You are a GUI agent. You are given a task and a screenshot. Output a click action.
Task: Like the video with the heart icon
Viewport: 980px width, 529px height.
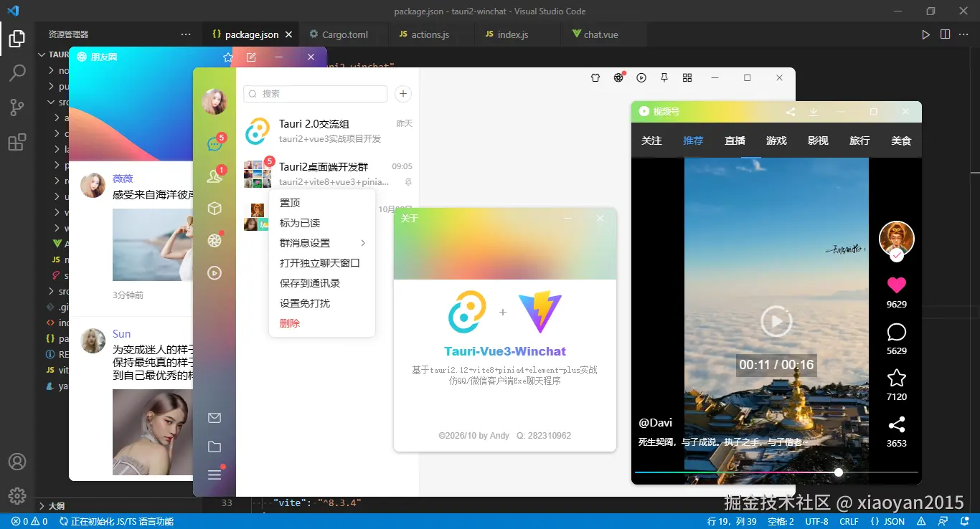click(897, 285)
